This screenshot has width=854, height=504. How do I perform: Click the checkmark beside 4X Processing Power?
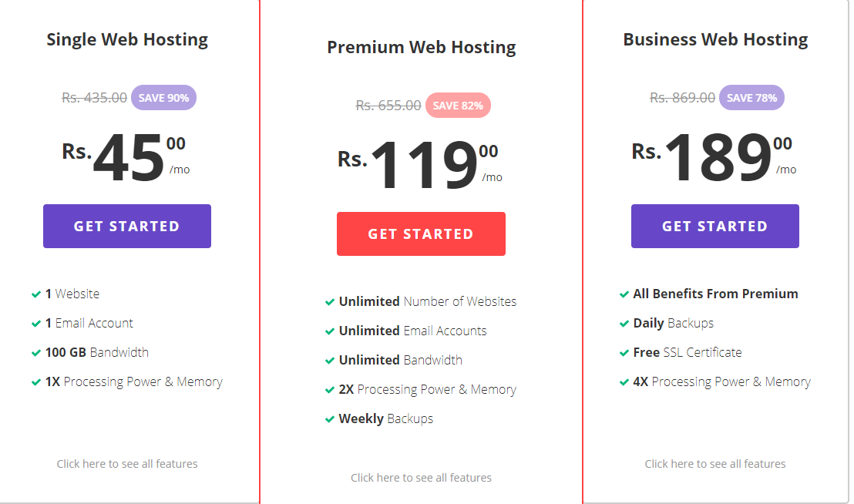point(624,382)
